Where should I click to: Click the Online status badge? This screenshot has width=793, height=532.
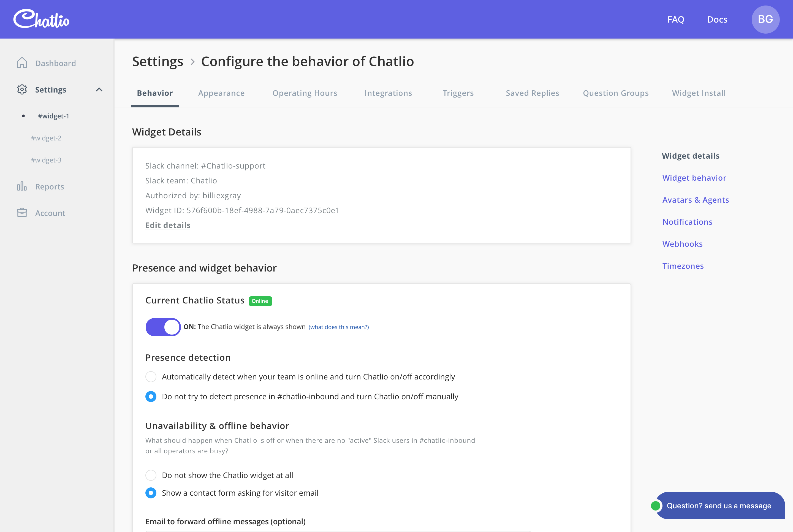click(x=260, y=301)
